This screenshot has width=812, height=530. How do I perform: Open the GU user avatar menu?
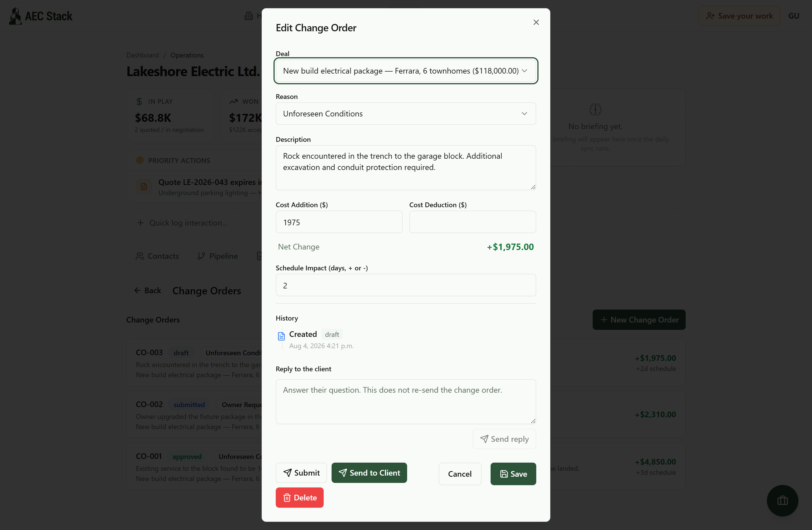pos(794,16)
